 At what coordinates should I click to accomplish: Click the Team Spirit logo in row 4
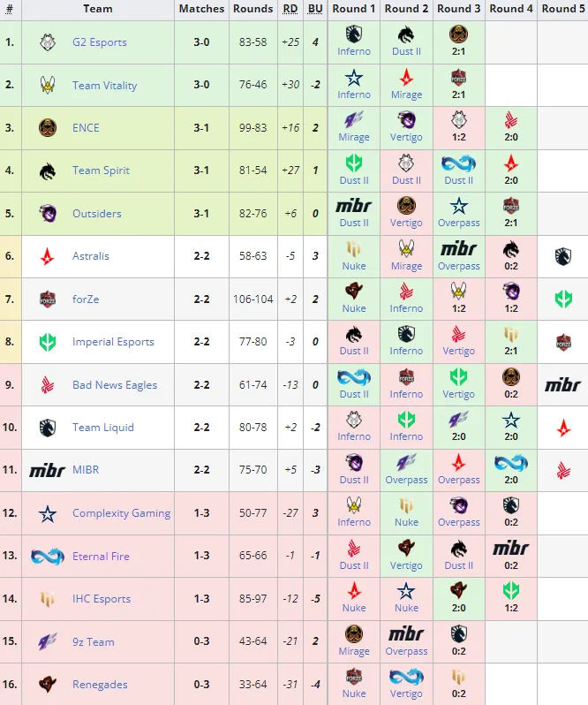(48, 171)
